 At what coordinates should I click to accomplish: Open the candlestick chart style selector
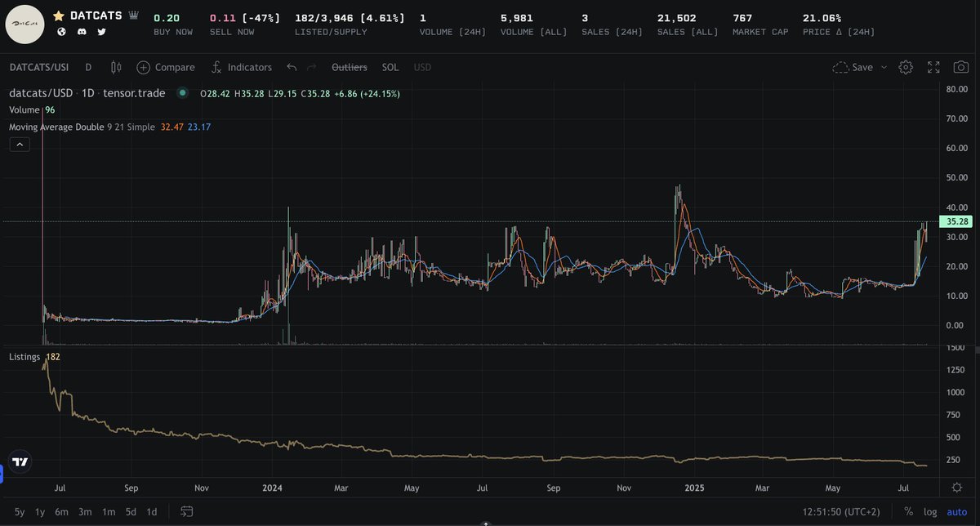[115, 67]
